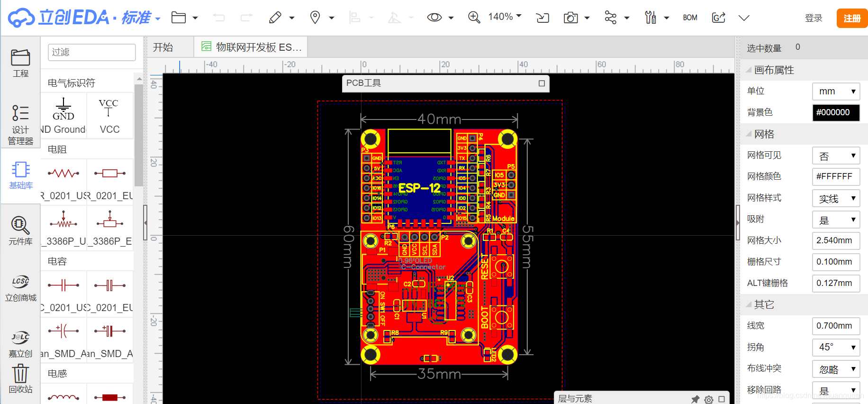Switch to the 物联网开发板 ES… tab
868x404 pixels.
(x=252, y=47)
